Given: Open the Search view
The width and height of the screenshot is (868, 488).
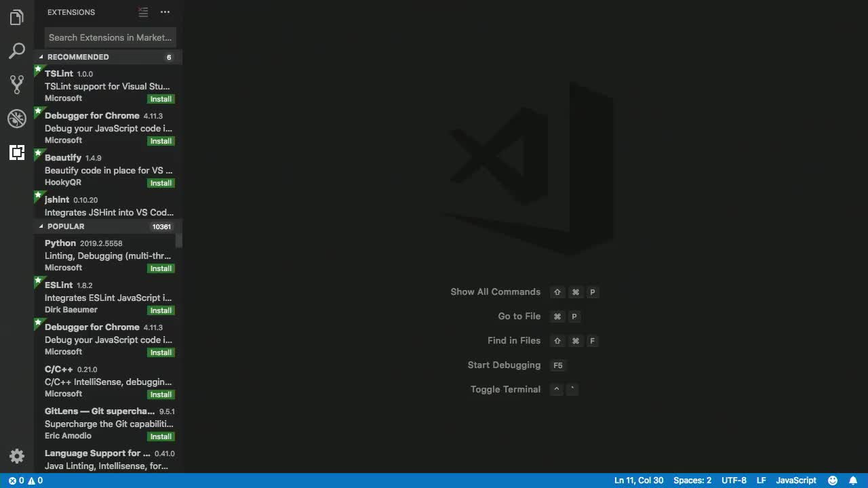Looking at the screenshot, I should pyautogui.click(x=16, y=51).
